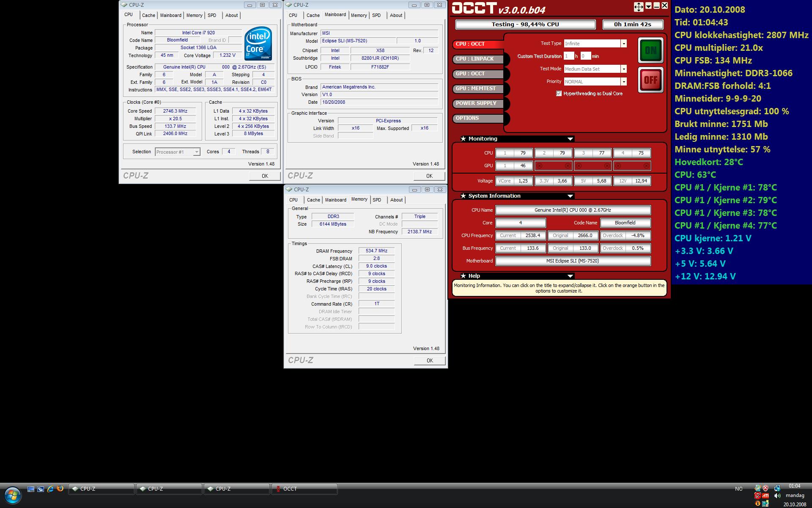Click the orange round tray icon on bottom row
Screen dimensions: 812x508
tap(757, 503)
